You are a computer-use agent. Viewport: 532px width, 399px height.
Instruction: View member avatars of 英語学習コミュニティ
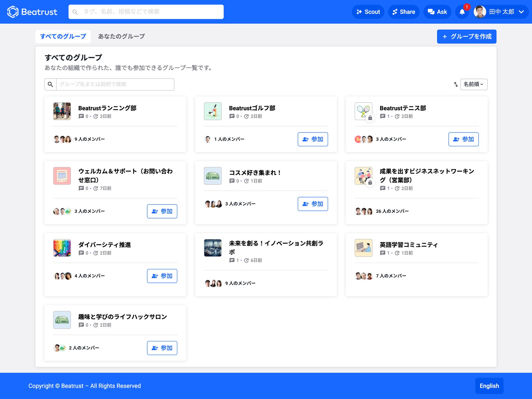[x=364, y=276]
